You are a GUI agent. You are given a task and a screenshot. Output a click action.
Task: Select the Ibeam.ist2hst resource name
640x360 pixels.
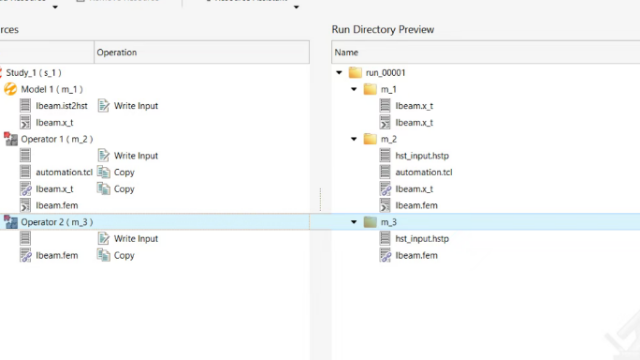click(x=62, y=106)
